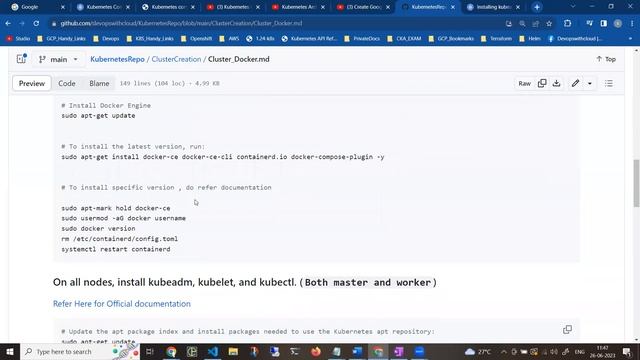
Task: Select 'systemctl restart containerd' line
Action: (116, 249)
